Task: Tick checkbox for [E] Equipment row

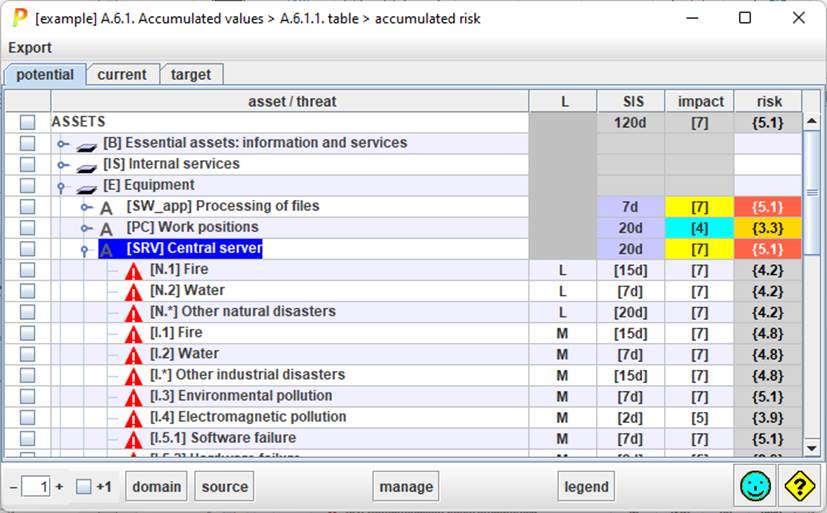Action: (x=27, y=186)
